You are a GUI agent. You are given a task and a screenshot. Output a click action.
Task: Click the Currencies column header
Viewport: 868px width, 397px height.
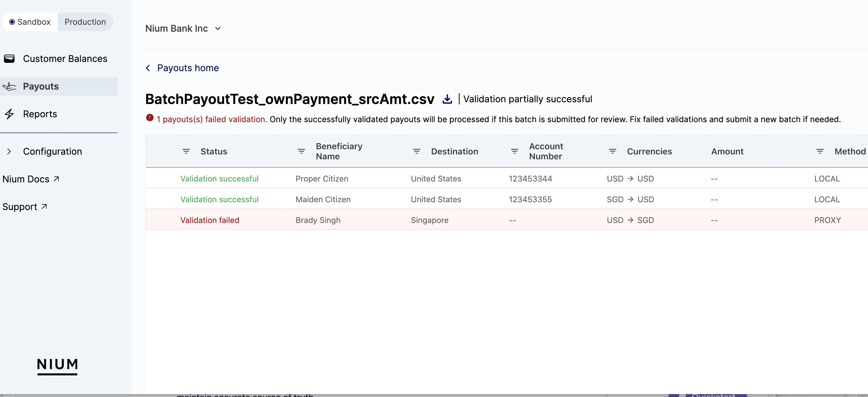pos(649,152)
